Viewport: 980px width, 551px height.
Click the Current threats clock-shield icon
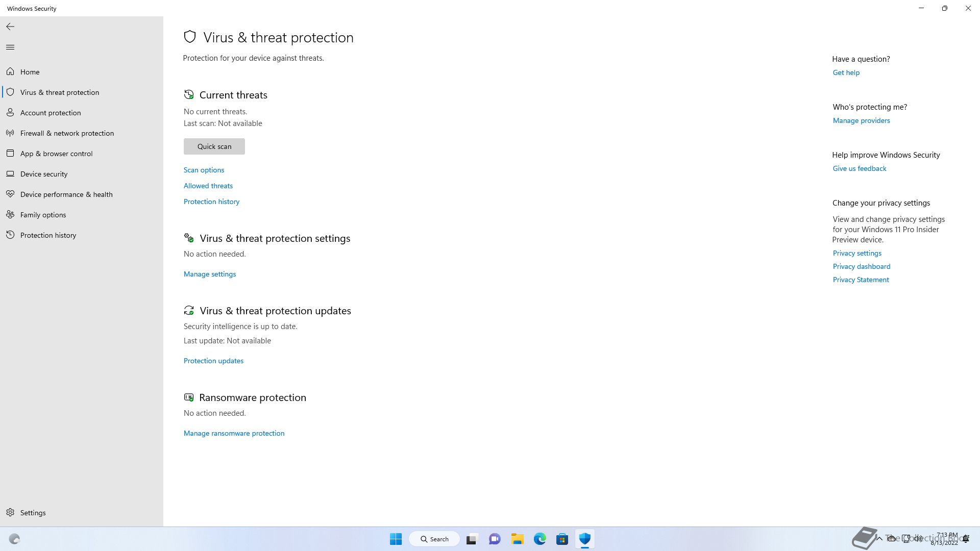point(189,94)
